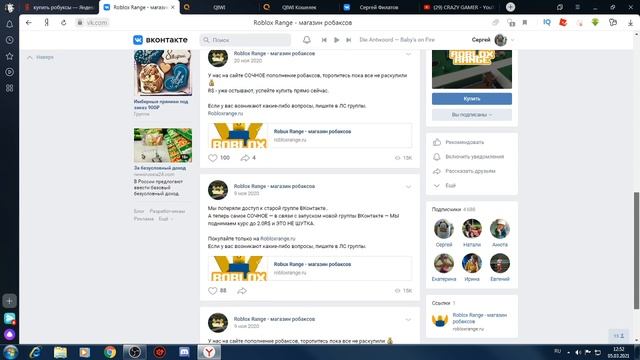640x360 pixels.
Task: Open Yandex home via Я icon
Action: 47,23
